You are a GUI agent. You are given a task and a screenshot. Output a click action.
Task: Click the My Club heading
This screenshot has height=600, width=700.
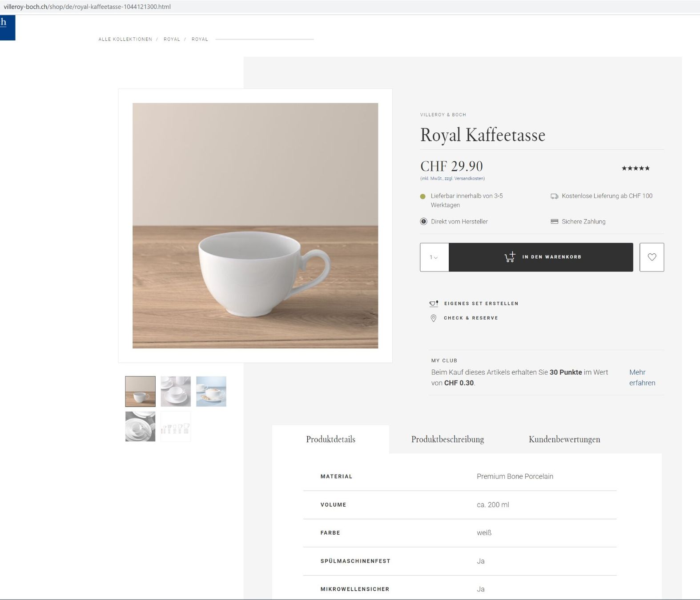[444, 360]
